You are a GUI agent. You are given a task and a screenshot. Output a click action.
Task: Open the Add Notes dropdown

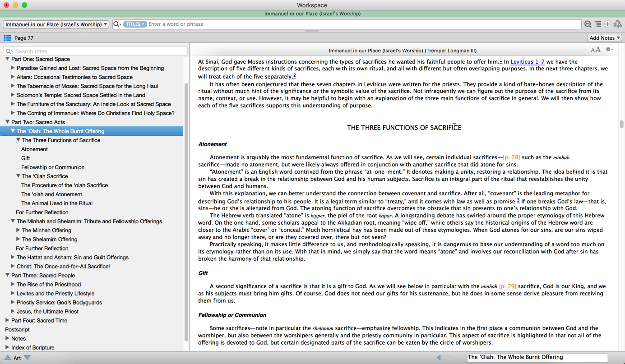click(x=604, y=38)
